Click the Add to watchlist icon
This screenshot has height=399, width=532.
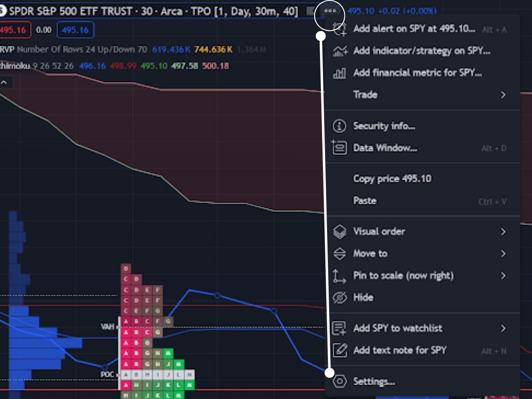pyautogui.click(x=339, y=328)
